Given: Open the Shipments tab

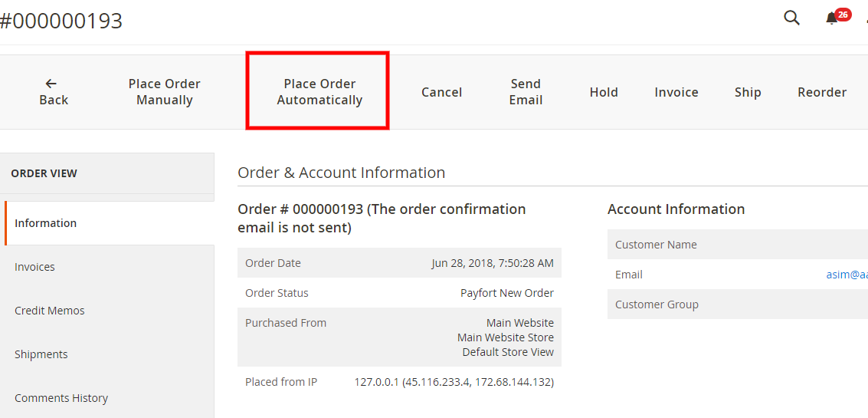Looking at the screenshot, I should (110, 354).
